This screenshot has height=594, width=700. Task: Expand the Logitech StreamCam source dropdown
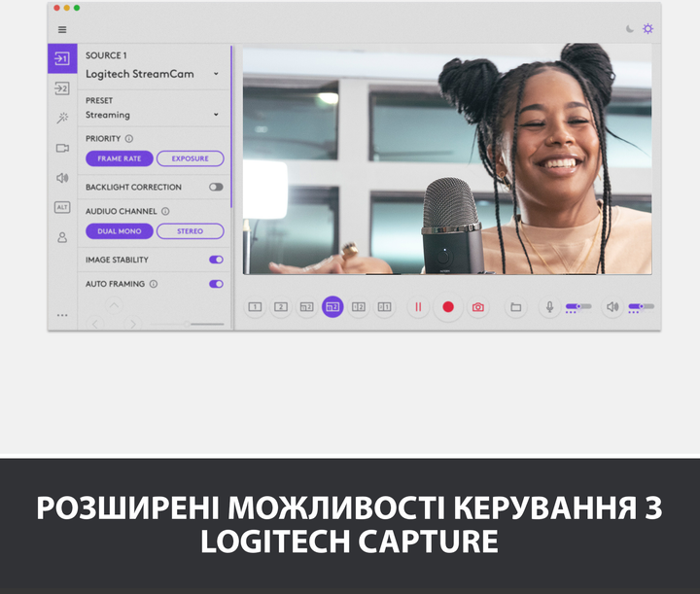(216, 74)
